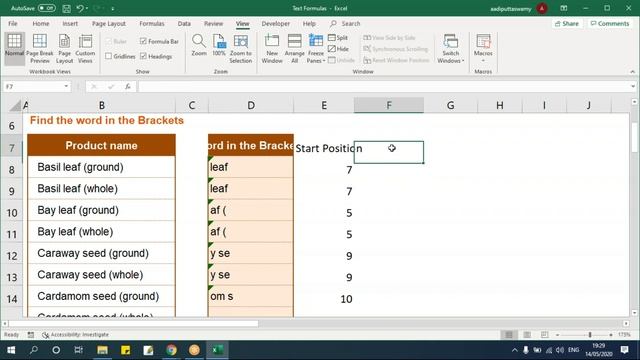The width and height of the screenshot is (640, 360).
Task: Click the Insert Function fx button
Action: (x=128, y=87)
